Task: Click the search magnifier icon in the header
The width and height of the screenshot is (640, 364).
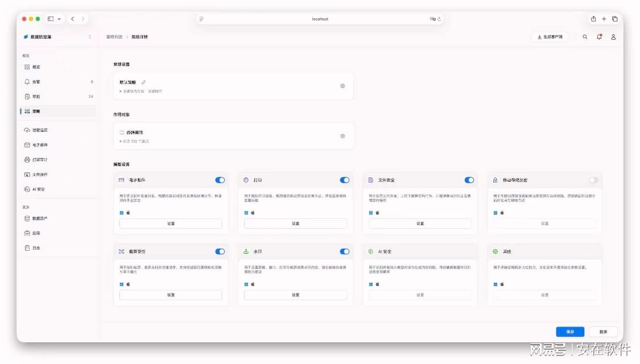Action: pos(585,37)
